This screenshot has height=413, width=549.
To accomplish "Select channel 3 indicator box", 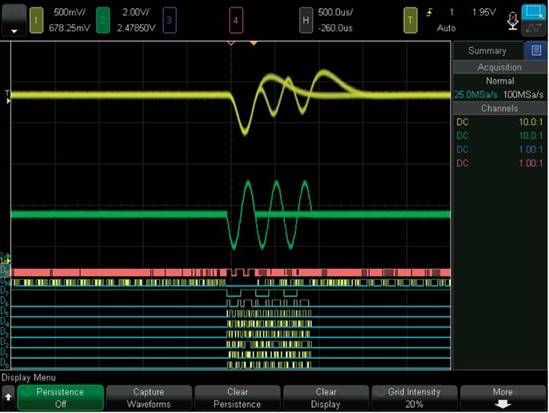I will click(169, 20).
